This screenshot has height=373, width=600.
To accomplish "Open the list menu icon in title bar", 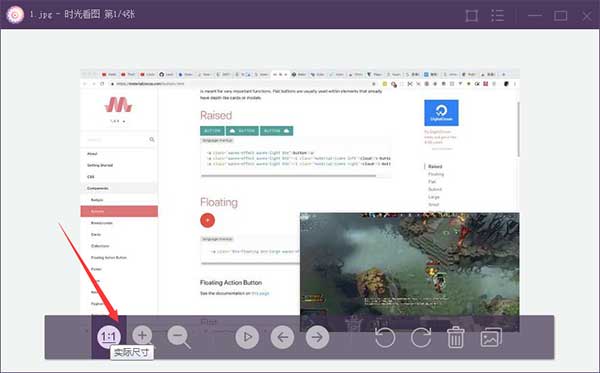I will tap(497, 16).
